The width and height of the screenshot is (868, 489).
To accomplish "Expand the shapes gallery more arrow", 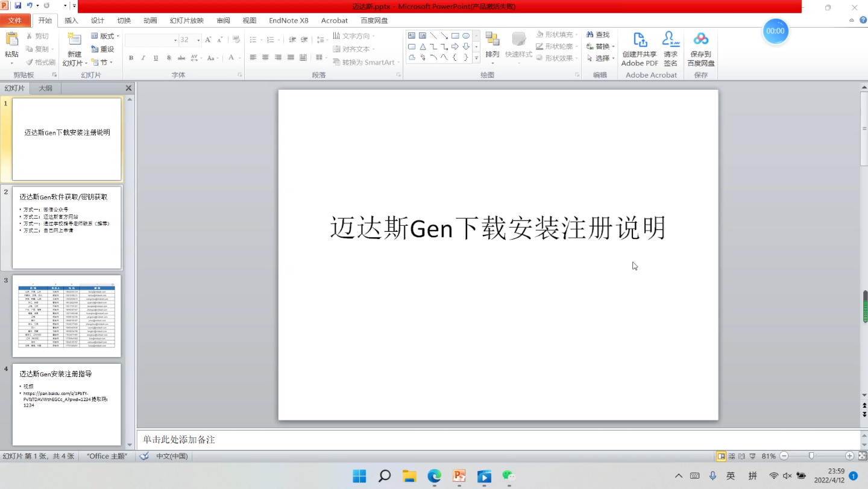I will tap(476, 58).
